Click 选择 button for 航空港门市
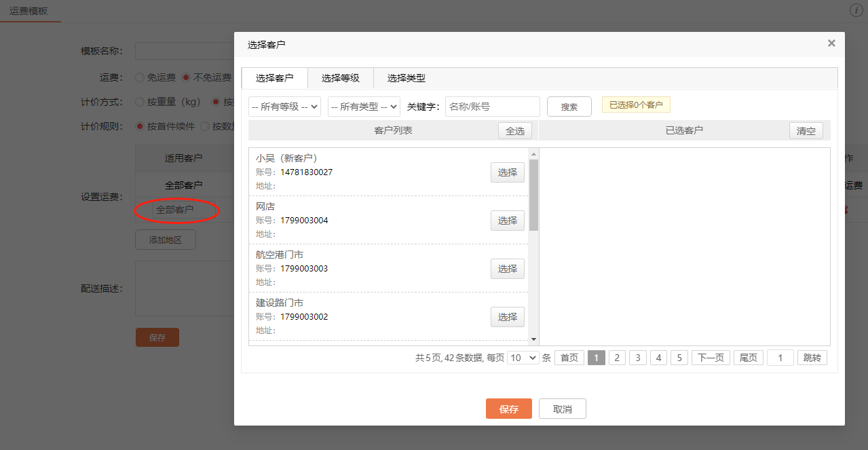The height and width of the screenshot is (450, 868). click(507, 269)
